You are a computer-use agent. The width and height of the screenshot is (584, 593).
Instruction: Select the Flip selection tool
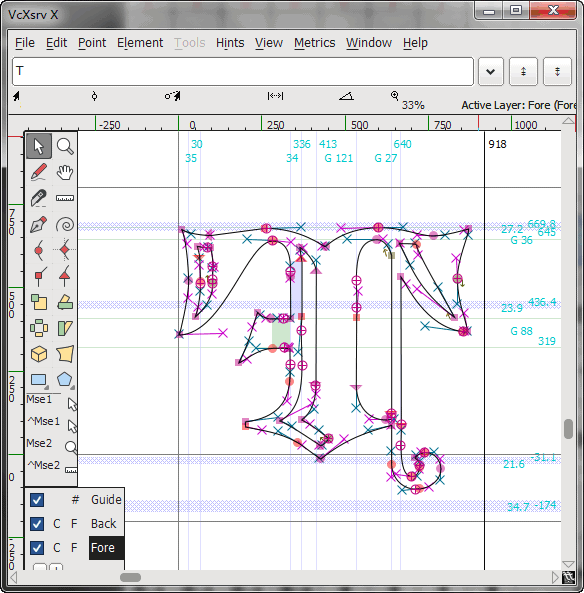click(x=65, y=303)
